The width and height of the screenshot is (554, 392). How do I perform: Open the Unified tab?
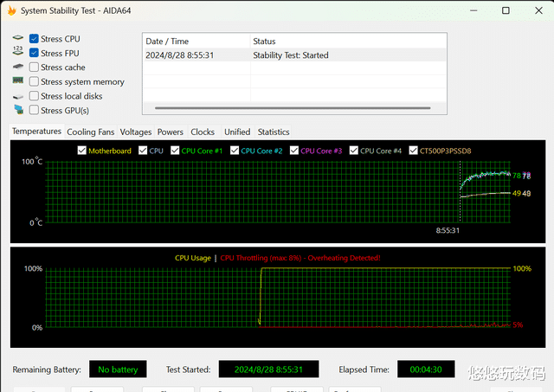tap(237, 132)
